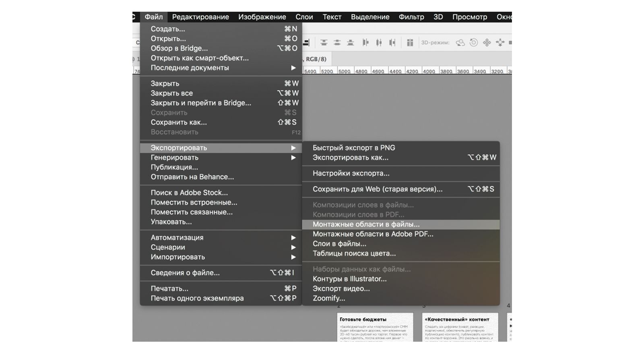Viewport: 644px width, 353px height.
Task: Open the Изображение menu
Action: (262, 17)
